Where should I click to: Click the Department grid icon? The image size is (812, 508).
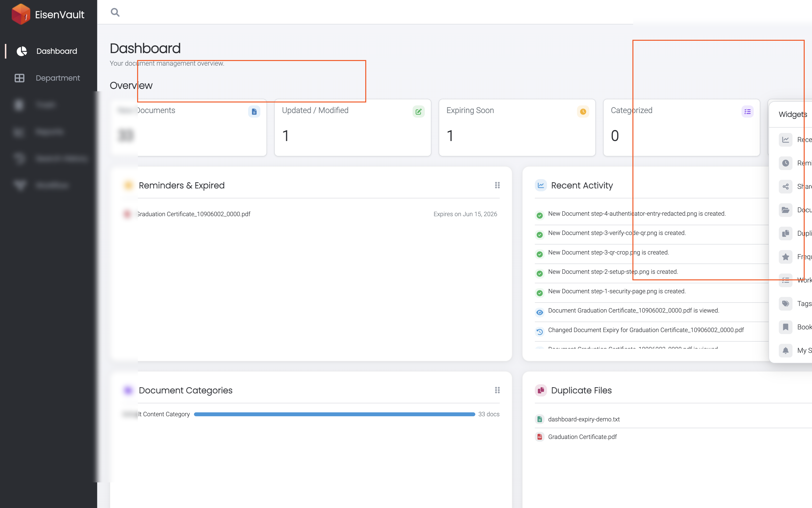click(20, 78)
